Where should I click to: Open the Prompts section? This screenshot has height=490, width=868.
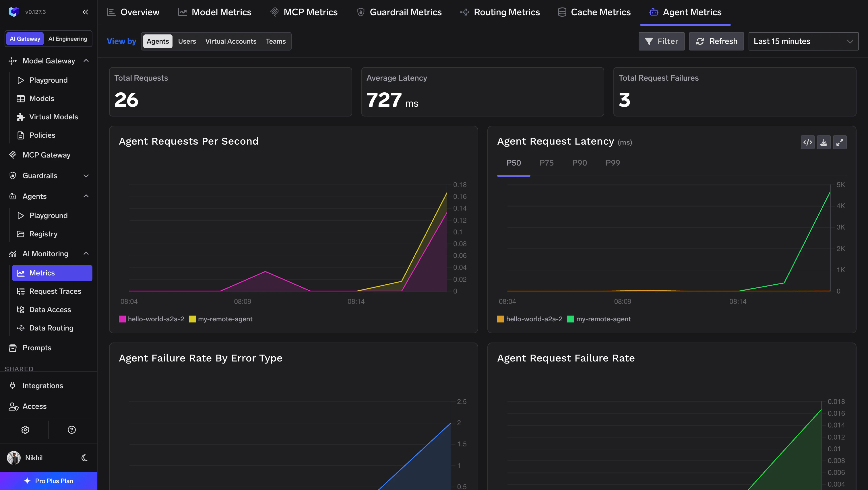point(37,348)
